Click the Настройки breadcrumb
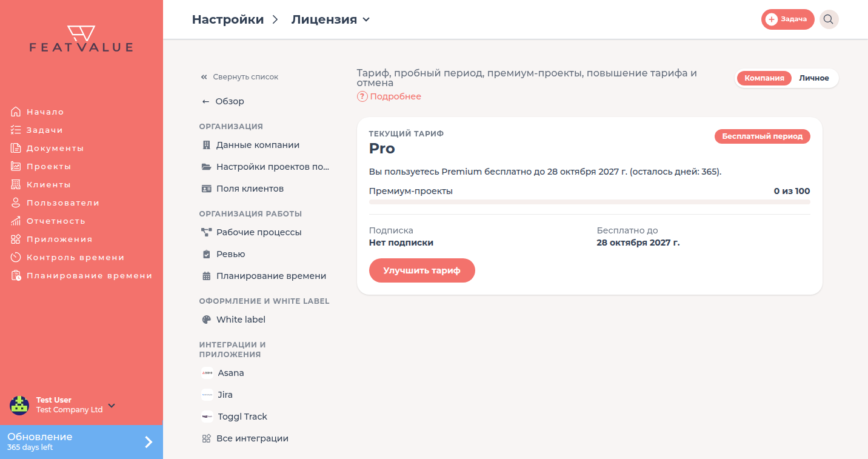 (x=228, y=19)
